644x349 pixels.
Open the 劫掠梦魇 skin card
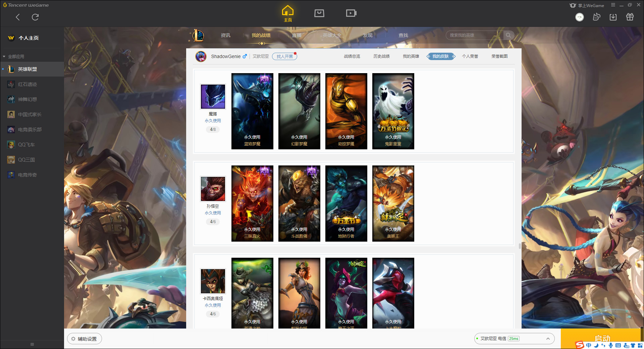point(346,111)
